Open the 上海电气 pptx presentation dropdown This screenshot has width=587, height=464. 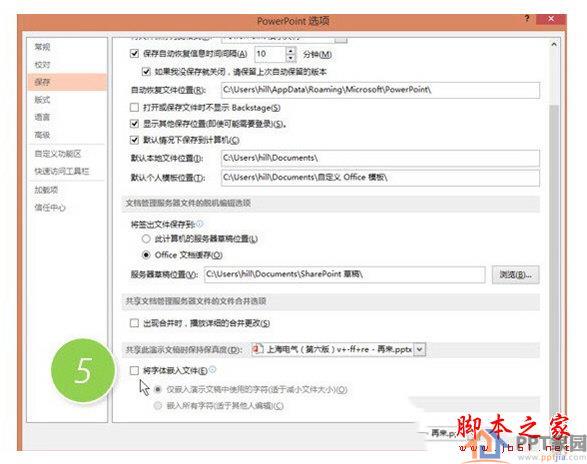click(420, 349)
